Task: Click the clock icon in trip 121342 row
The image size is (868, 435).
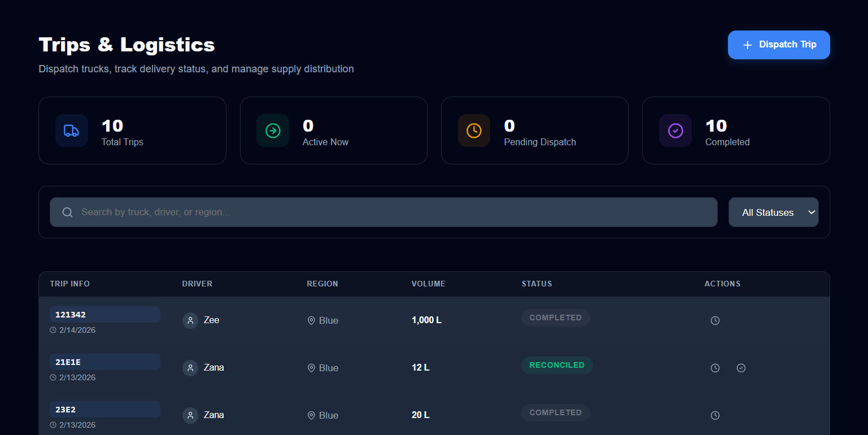Action: pyautogui.click(x=715, y=320)
